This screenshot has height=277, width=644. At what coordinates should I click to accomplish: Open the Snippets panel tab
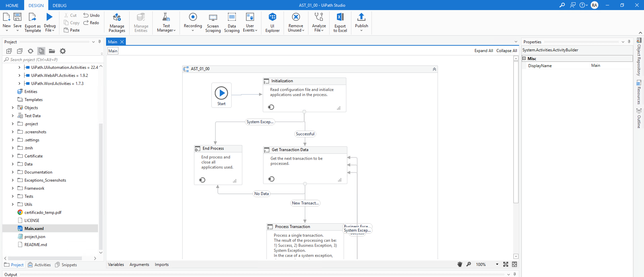(x=66, y=265)
